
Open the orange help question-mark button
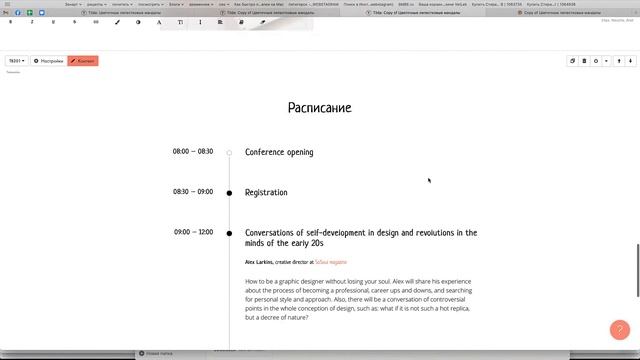[620, 330]
